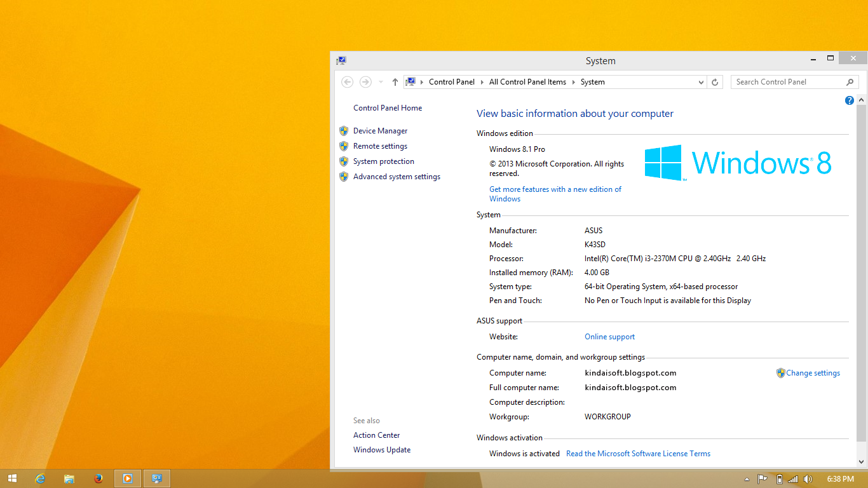Focus the Search Control Panel box
Viewport: 868px width, 488px height.
click(x=789, y=82)
